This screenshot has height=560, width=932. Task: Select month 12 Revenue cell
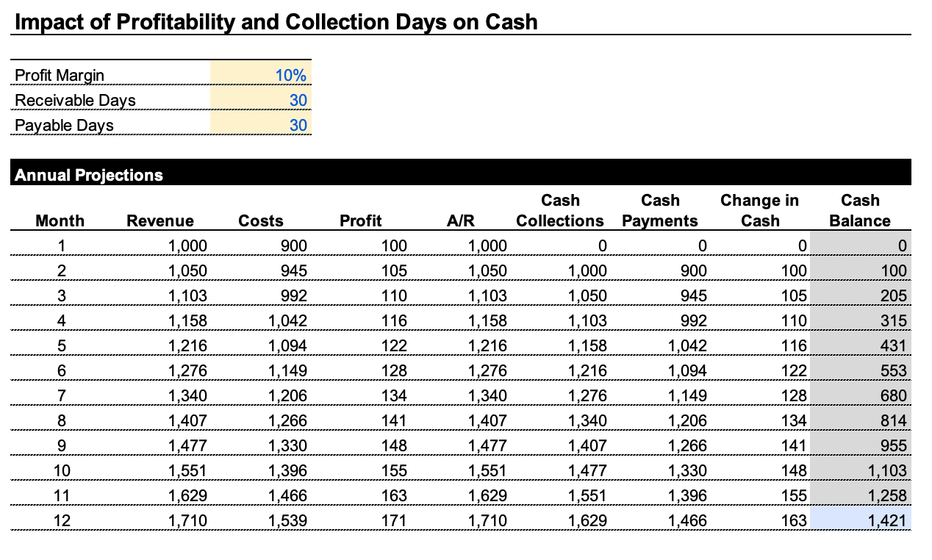pyautogui.click(x=160, y=520)
